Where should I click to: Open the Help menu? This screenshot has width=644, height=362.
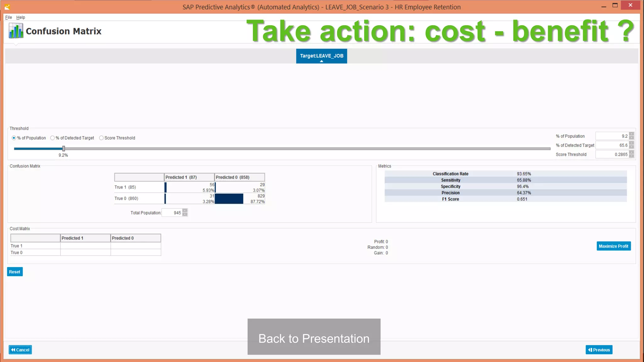tap(21, 17)
